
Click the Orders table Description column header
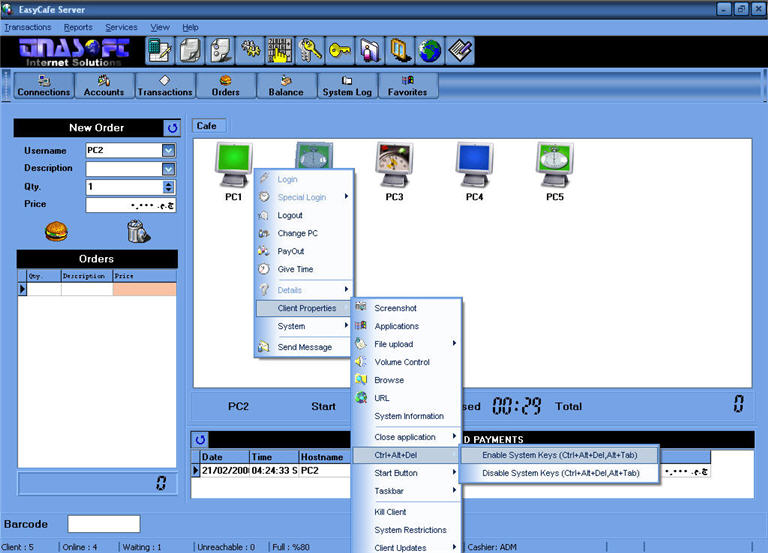[87, 276]
